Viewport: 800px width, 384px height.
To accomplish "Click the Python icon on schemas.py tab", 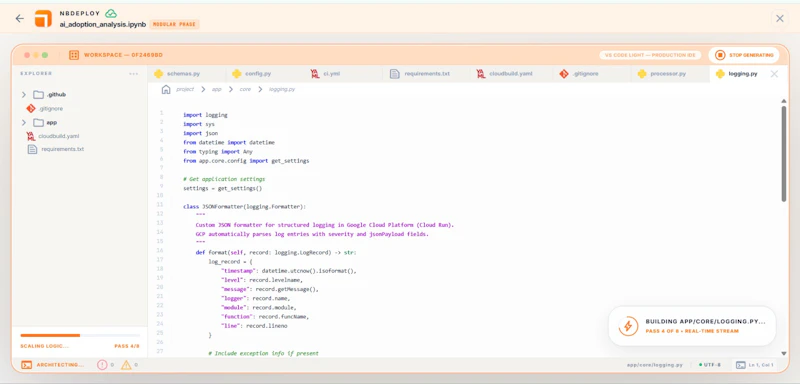I will 159,74.
